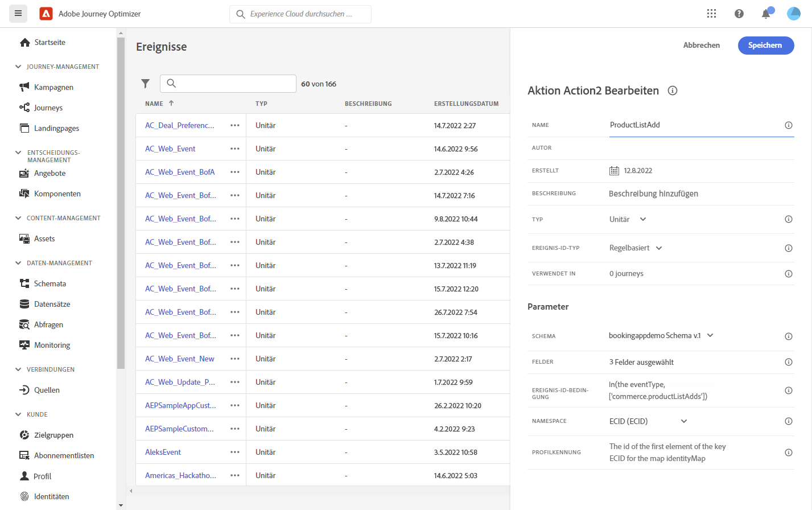Click the info icon beside the panel title
The height and width of the screenshot is (510, 812).
pos(673,91)
